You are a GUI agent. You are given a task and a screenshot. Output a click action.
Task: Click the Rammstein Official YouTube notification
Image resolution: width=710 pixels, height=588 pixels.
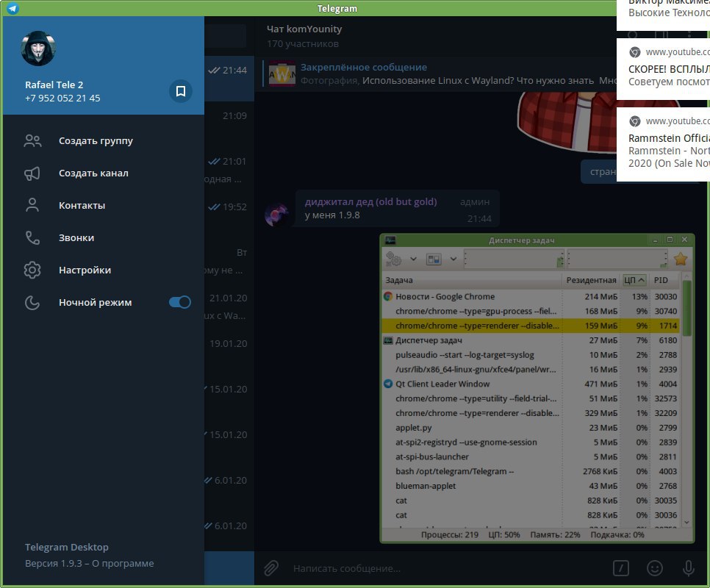pyautogui.click(x=664, y=144)
